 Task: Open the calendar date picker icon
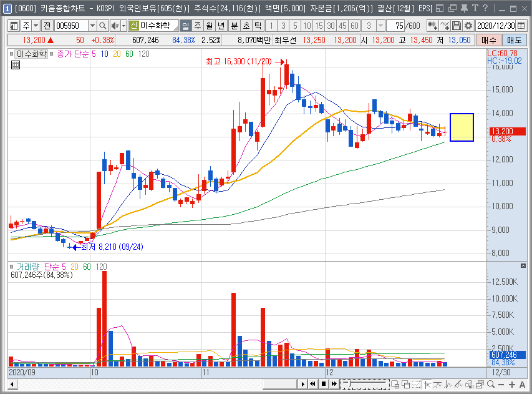(x=521, y=26)
